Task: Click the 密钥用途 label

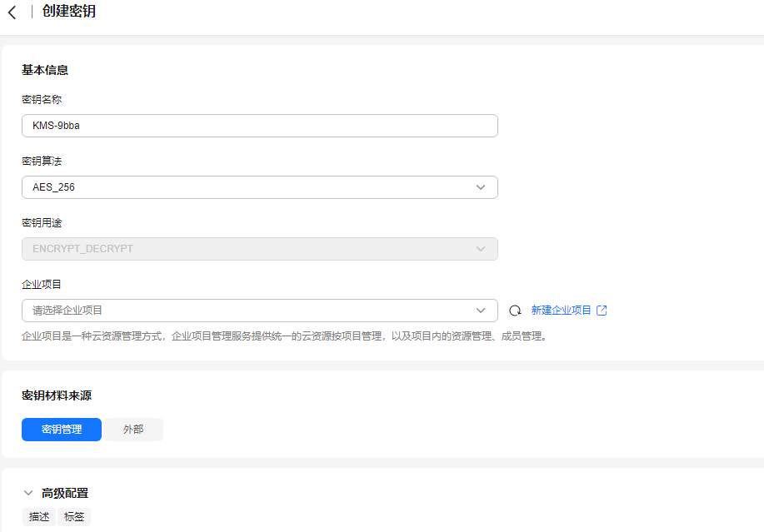Action: click(x=42, y=223)
